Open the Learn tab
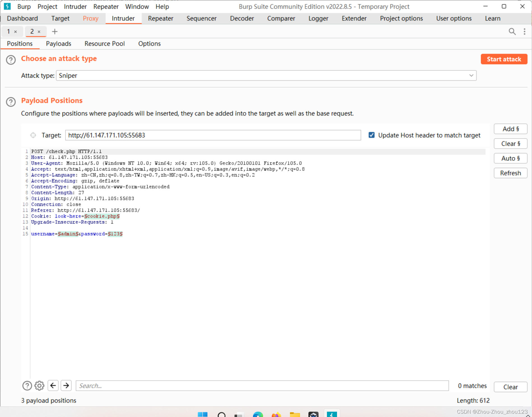Viewport: 532px width, 417px height. point(492,18)
